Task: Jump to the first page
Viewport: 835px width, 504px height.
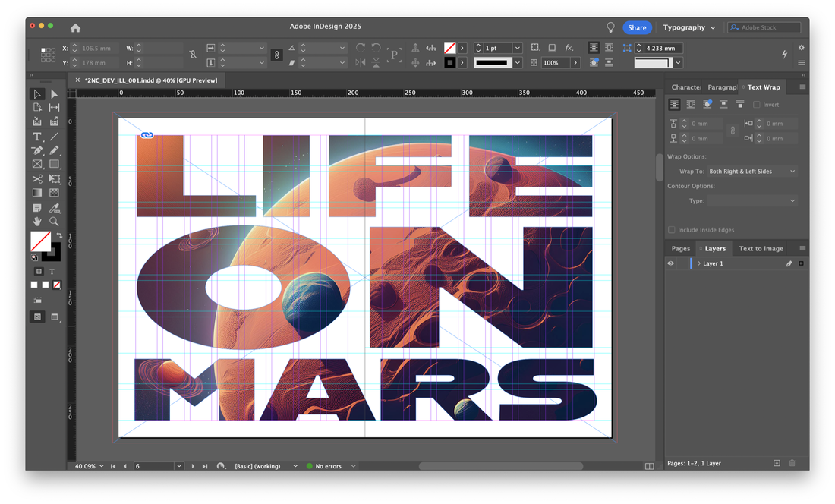Action: [113, 466]
